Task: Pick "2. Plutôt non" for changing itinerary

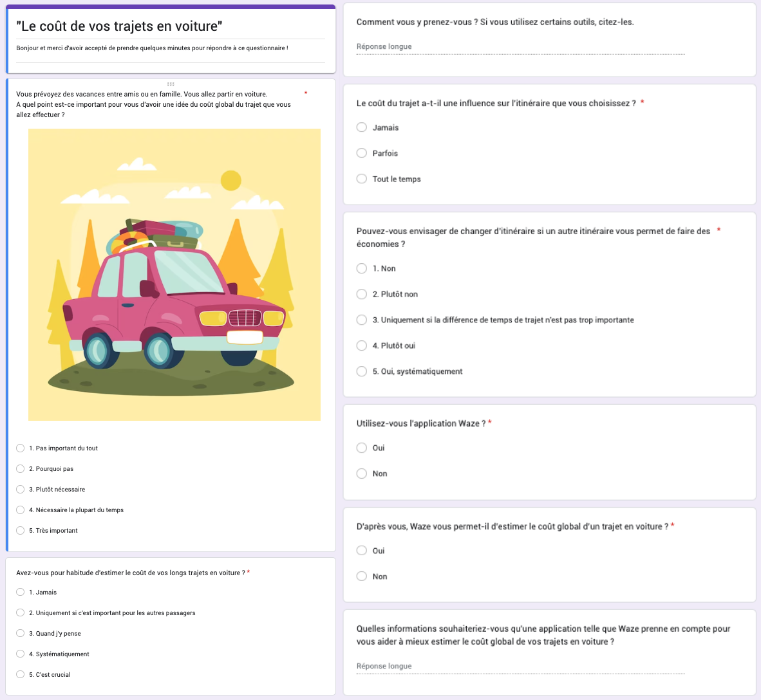Action: 362,294
